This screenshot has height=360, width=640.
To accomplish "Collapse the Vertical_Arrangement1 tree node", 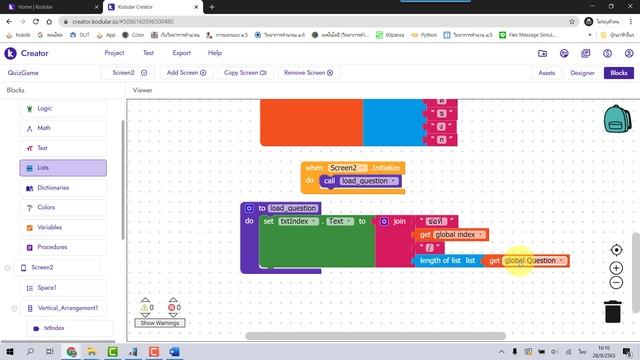I will (x=14, y=309).
